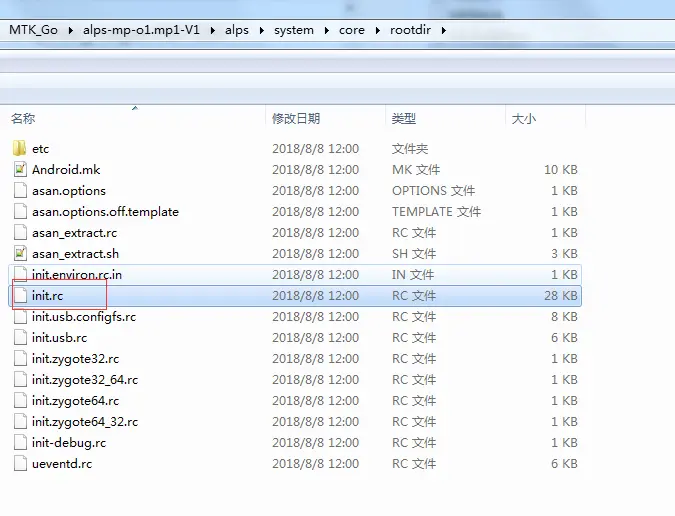Screen dimensions: 675x516
Task: Select the asan_extract.rc file name
Action: pyautogui.click(x=74, y=233)
